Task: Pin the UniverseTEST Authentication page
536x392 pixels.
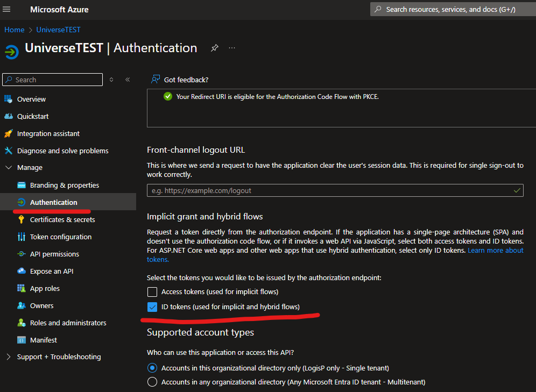Action: (x=214, y=48)
